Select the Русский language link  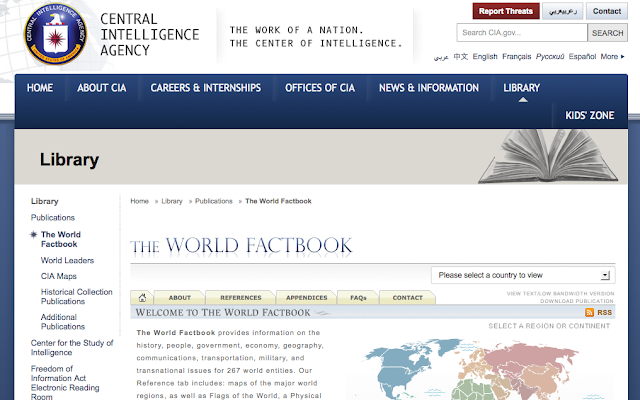point(550,57)
